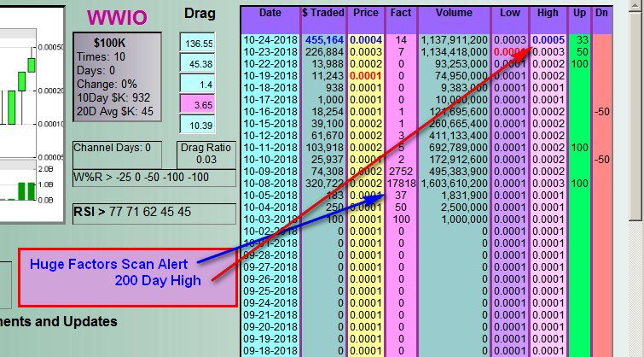Click the '10Day $K: 932' line

113,98
